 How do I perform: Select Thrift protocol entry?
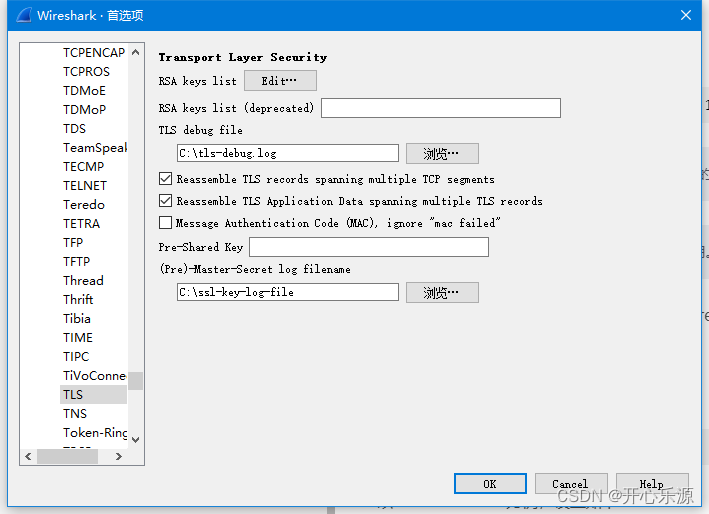point(78,300)
